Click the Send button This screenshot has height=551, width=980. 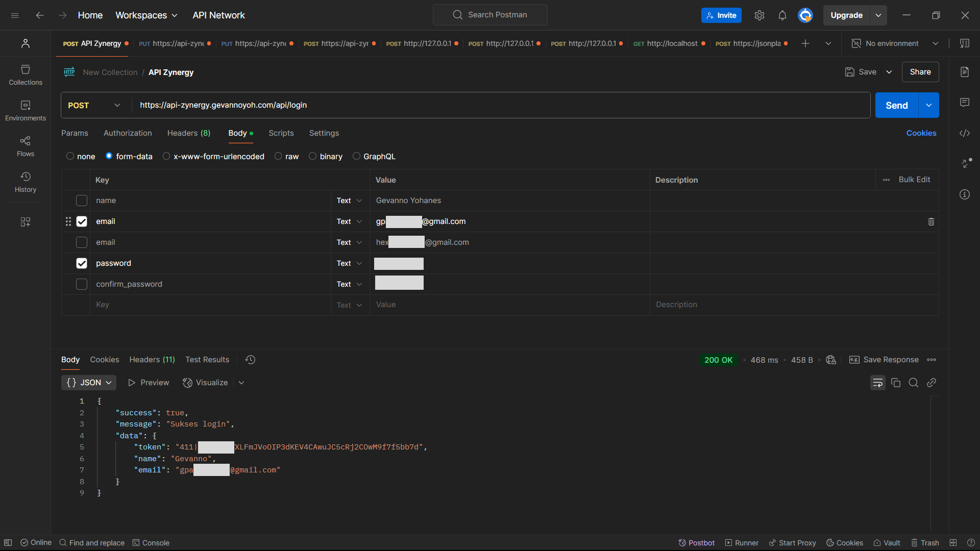tap(897, 105)
